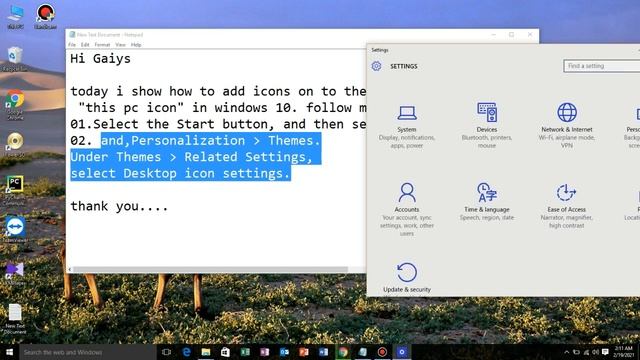The image size is (640, 360).
Task: Open volume control in system tray
Action: [x=596, y=352]
